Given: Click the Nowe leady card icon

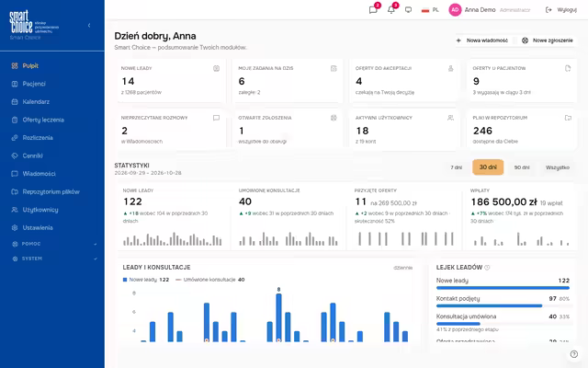Looking at the screenshot, I should pyautogui.click(x=217, y=68).
